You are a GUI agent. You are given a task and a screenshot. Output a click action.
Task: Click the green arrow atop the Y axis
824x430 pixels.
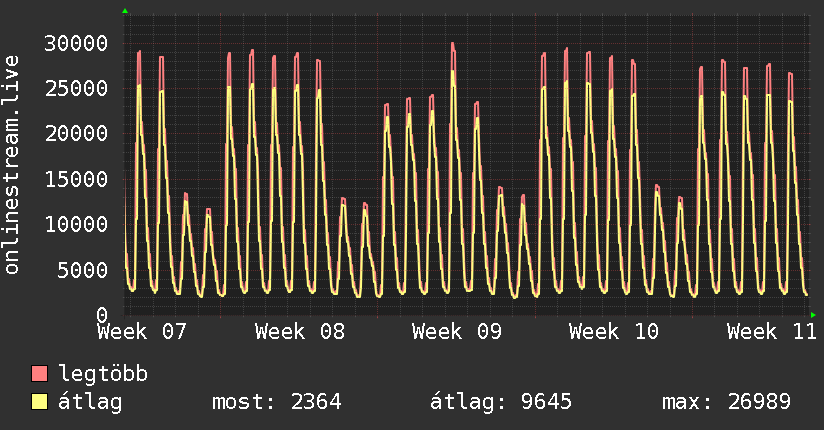[x=125, y=11]
